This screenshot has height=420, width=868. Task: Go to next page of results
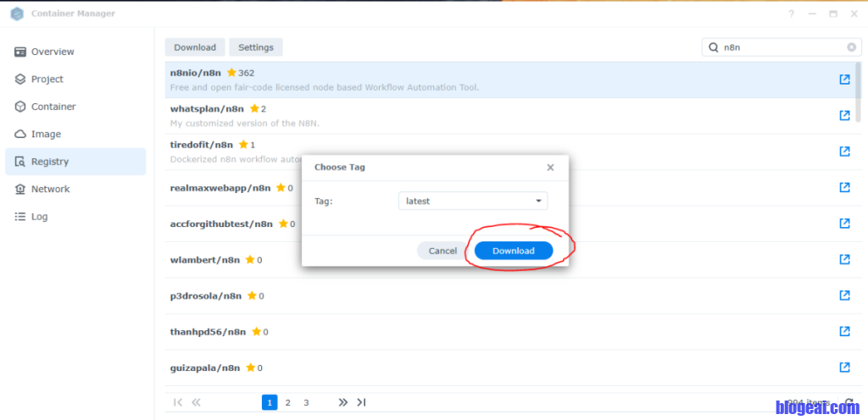click(342, 402)
